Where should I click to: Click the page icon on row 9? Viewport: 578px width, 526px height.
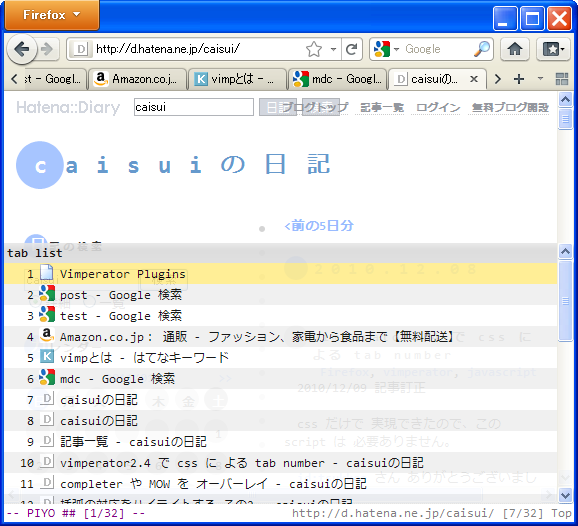click(x=47, y=441)
